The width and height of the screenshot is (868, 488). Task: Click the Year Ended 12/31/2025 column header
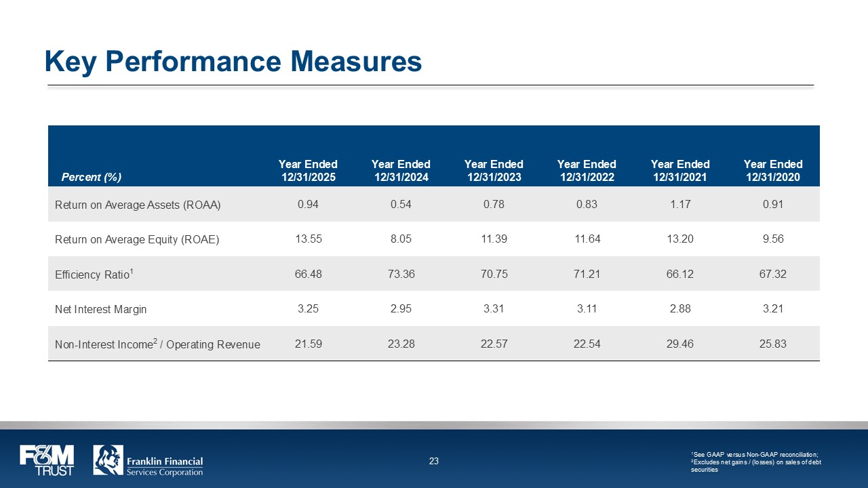pyautogui.click(x=308, y=171)
